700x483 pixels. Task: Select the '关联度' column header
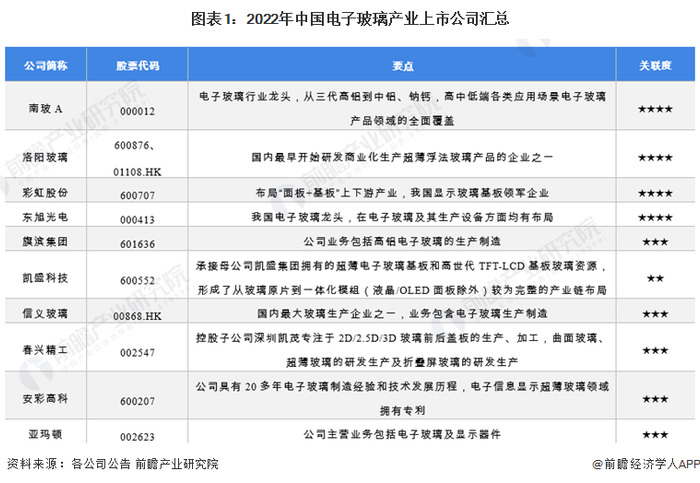[655, 66]
